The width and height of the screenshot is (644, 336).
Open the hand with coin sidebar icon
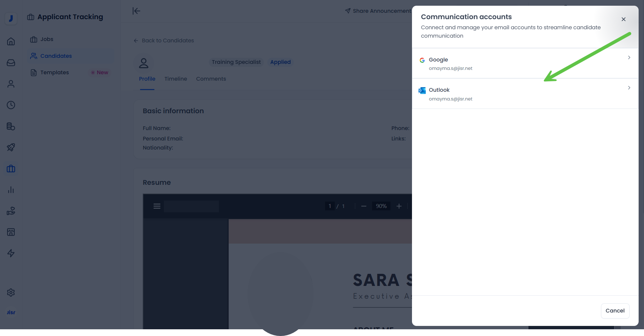point(11,211)
